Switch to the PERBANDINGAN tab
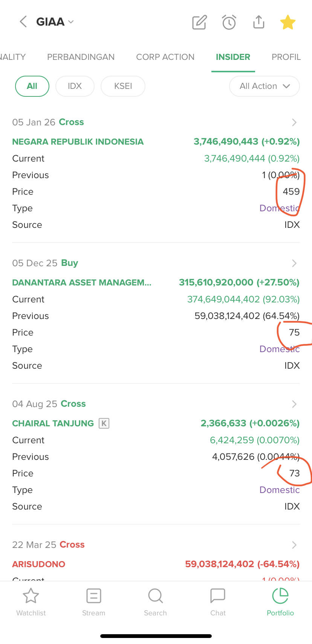 pos(81,57)
